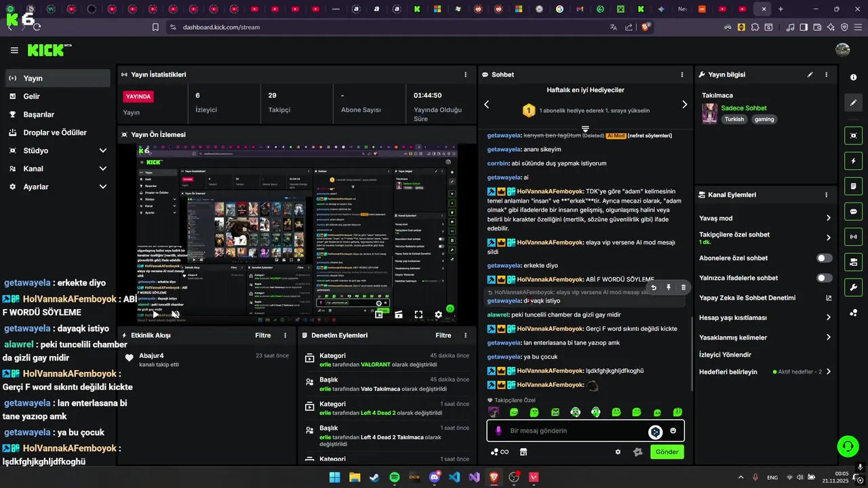This screenshot has width=868, height=488.
Task: Toggle the Yalnızca ifadelerle sohbet switch
Action: (825, 278)
